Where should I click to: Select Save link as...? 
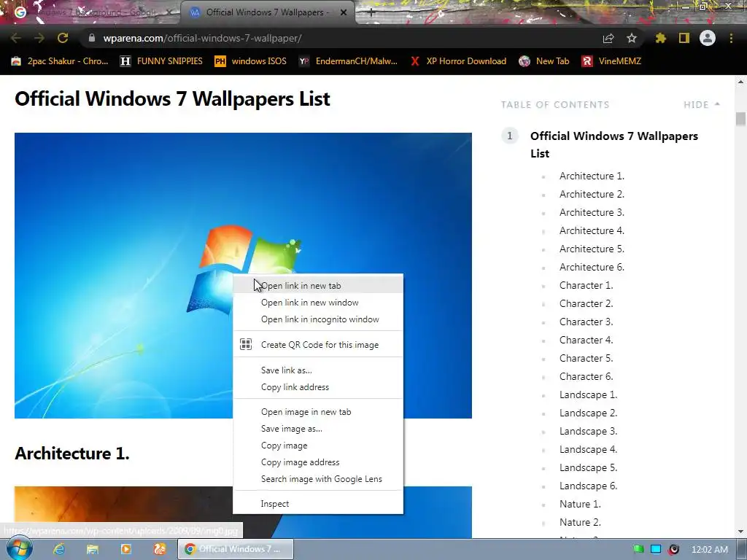pos(318,370)
